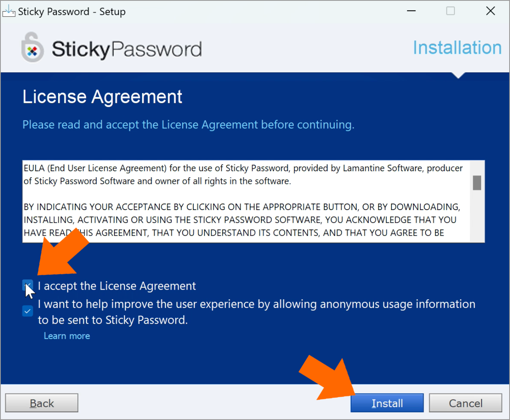Minimize the Sticky Password Setup window
This screenshot has height=420, width=510.
(x=412, y=11)
